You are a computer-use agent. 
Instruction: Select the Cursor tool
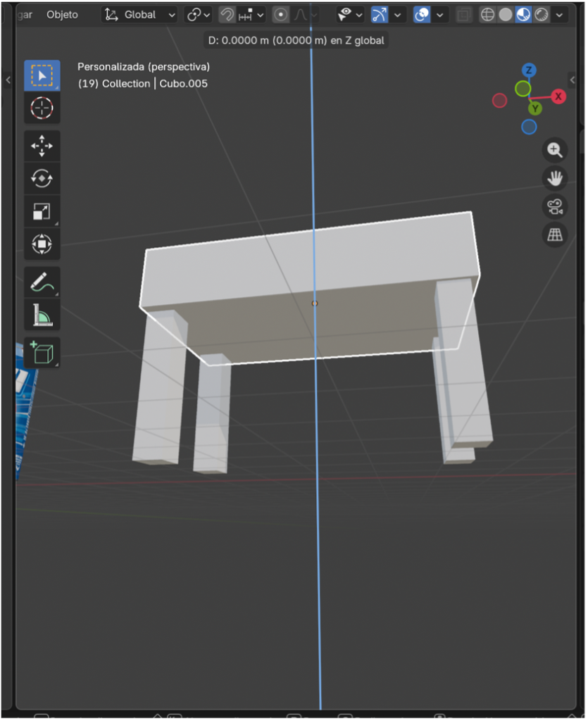[x=42, y=108]
